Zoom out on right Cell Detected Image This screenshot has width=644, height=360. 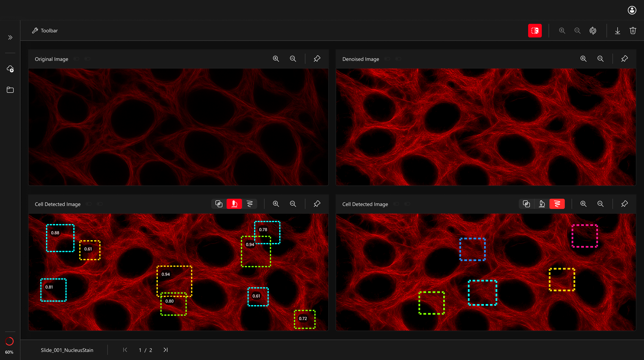pyautogui.click(x=600, y=204)
